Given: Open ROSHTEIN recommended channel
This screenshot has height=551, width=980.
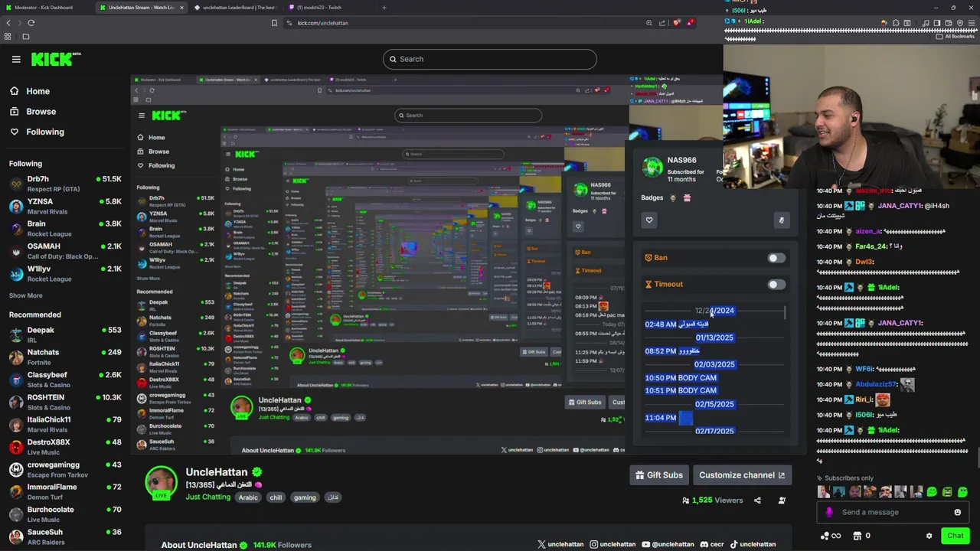Looking at the screenshot, I should (65, 402).
